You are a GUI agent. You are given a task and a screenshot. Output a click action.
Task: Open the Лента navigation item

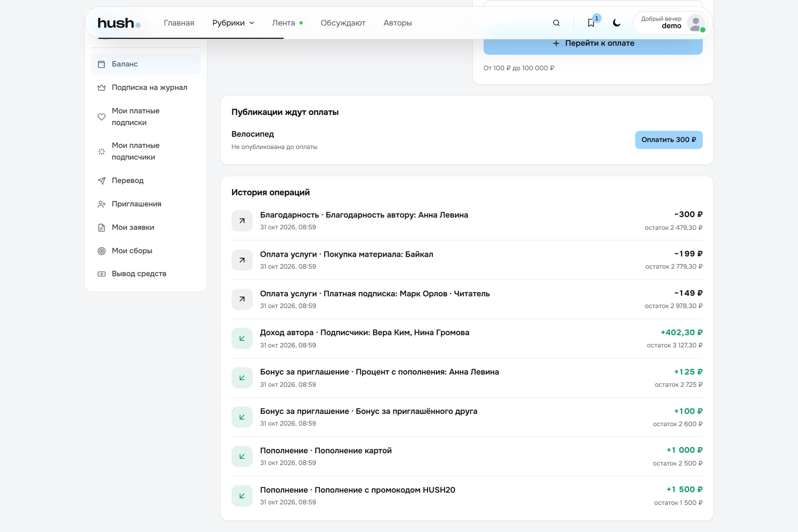click(x=287, y=23)
